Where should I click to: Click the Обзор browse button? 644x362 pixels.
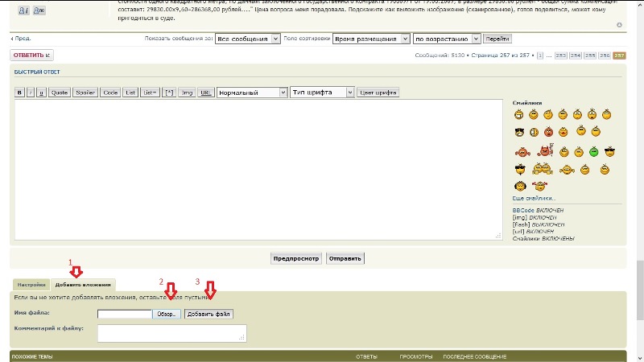[x=167, y=314]
